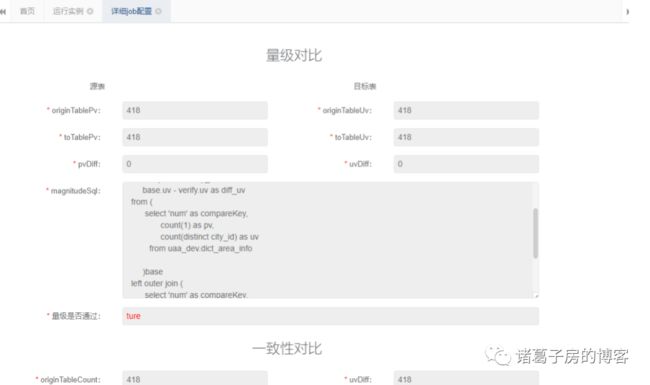Click the originTablePv input field
This screenshot has height=385, width=650.
tap(195, 110)
